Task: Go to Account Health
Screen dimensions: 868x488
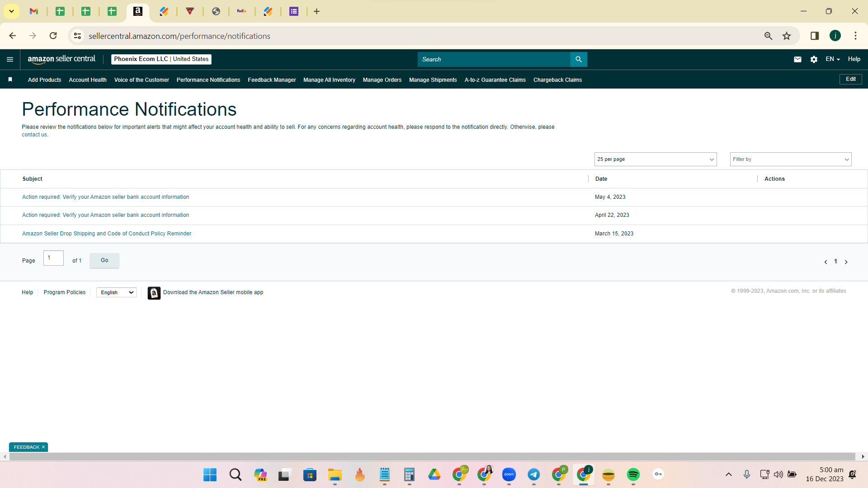Action: [88, 80]
